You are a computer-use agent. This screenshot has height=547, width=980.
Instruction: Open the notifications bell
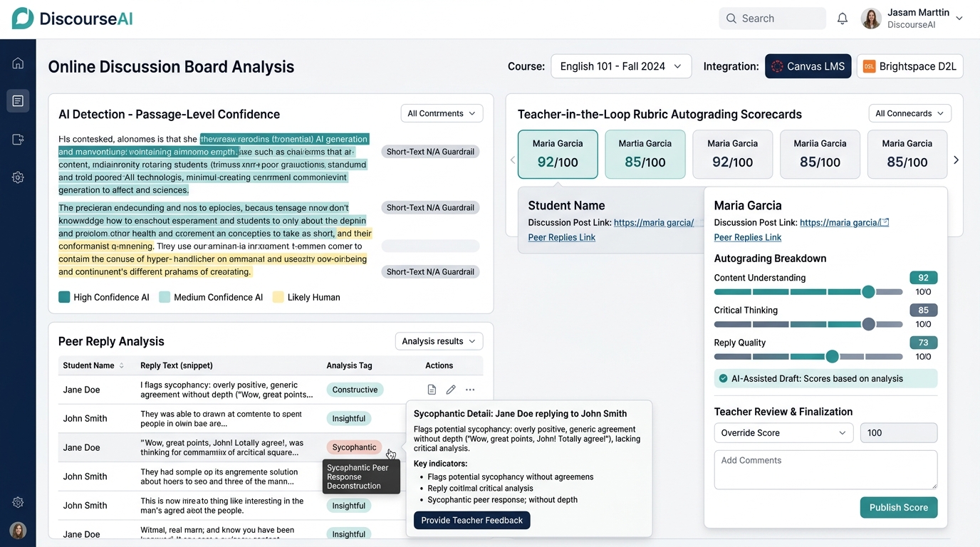[843, 19]
